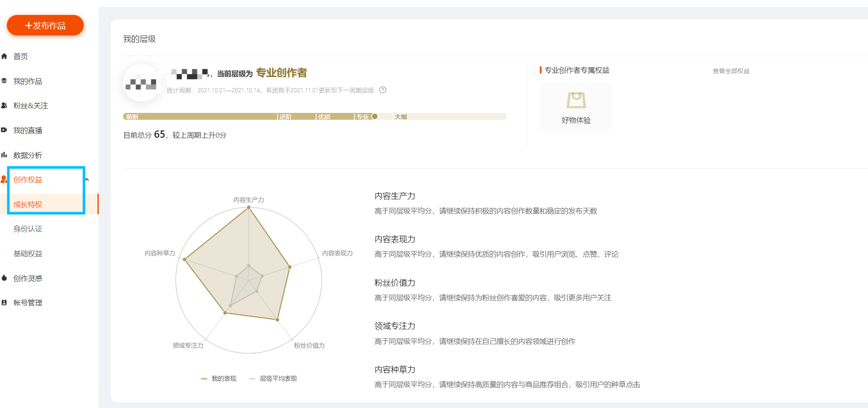Collapse the 创作权益 menu chevron
Image resolution: width=868 pixels, height=408 pixels.
tap(87, 180)
